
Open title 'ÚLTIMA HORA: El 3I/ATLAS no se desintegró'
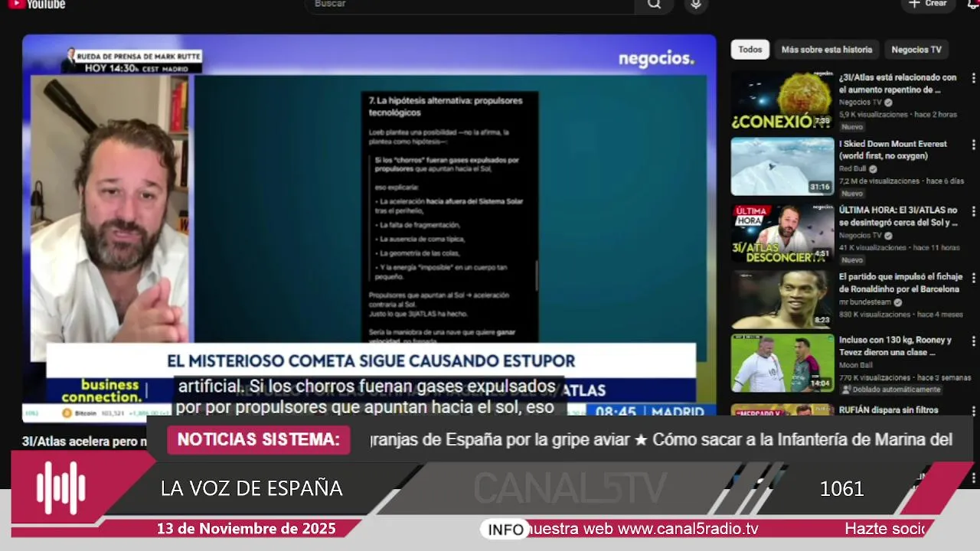(898, 217)
